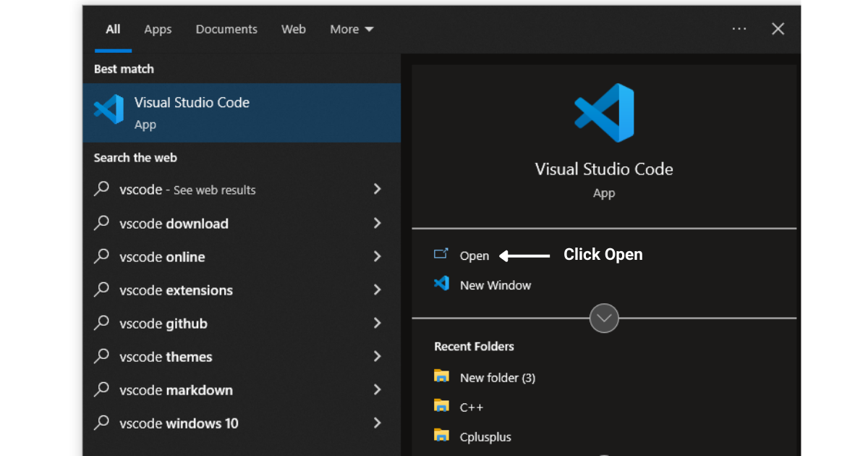Image resolution: width=868 pixels, height=456 pixels.
Task: Open recent folder C++
Action: tap(472, 407)
